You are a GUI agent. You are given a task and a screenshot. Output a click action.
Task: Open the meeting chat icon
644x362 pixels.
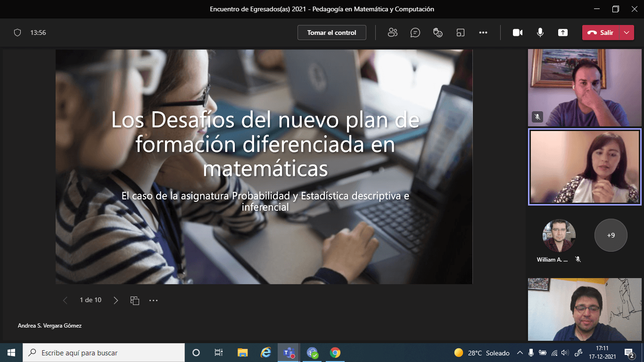415,33
